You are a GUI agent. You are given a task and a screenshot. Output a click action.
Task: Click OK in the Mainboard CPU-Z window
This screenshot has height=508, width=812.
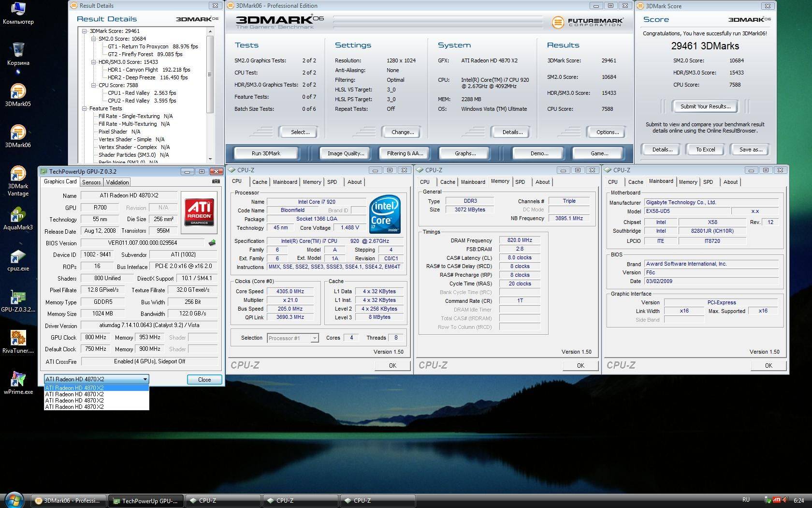pos(768,366)
